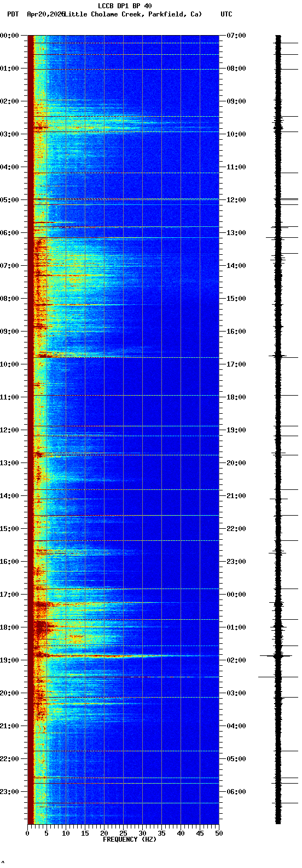Click the 5 Hz frequency tick label
Viewport: 302px width, 868px height.
pos(47,833)
